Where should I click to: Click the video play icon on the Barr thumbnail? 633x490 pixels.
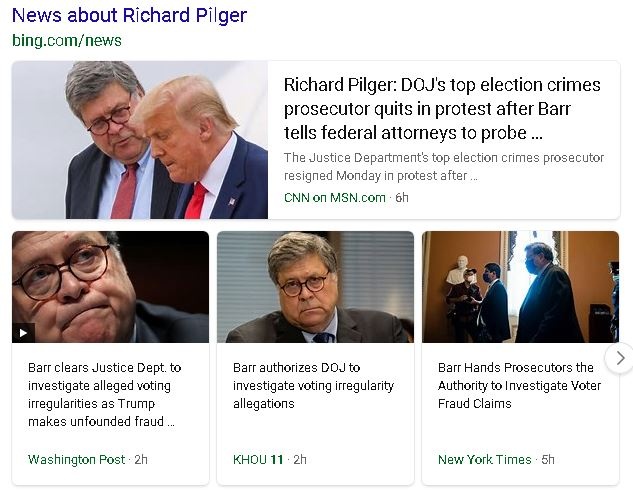pyautogui.click(x=24, y=333)
